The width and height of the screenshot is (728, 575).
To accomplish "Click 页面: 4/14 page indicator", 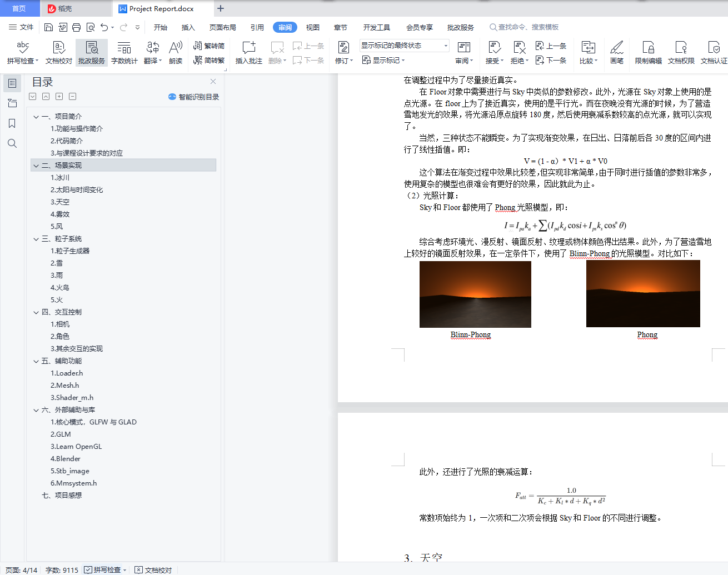I will click(21, 570).
